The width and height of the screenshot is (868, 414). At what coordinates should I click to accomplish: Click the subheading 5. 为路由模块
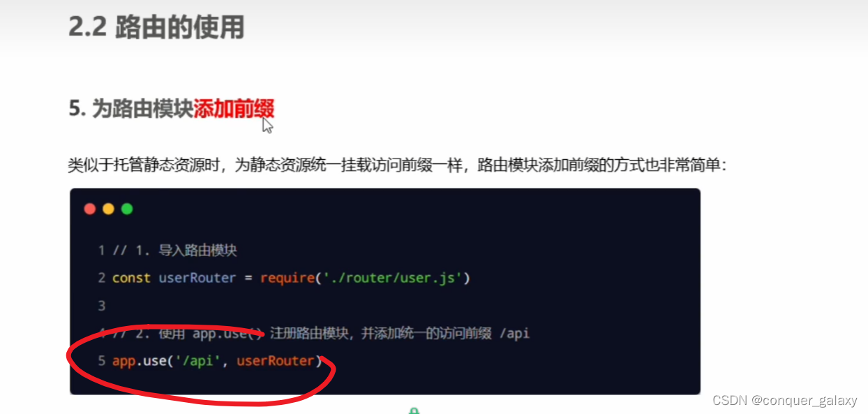(131, 108)
